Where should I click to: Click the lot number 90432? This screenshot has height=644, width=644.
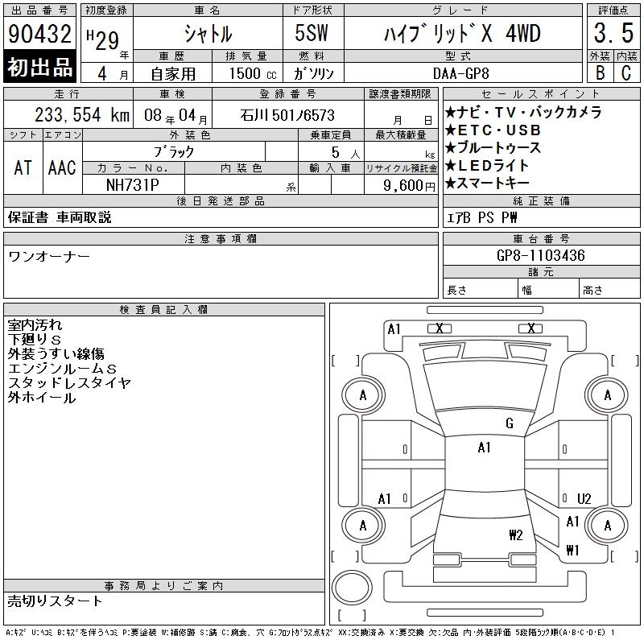tap(39, 33)
